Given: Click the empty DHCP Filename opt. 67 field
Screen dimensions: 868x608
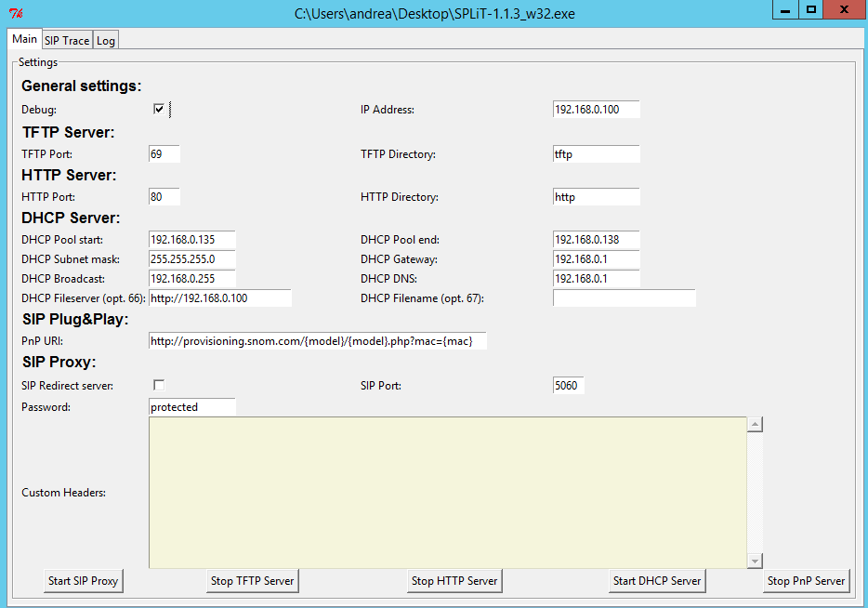Looking at the screenshot, I should 624,297.
